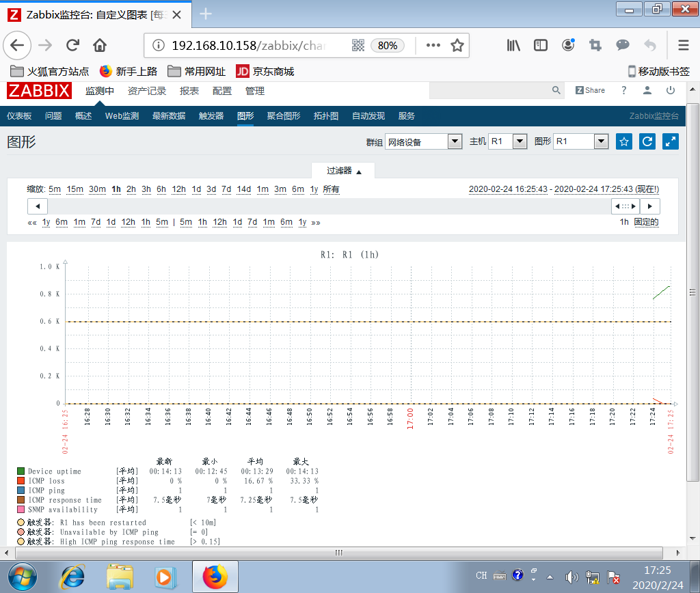The width and height of the screenshot is (700, 593).
Task: Switch to 最新数据 submenu tab
Action: 169,116
